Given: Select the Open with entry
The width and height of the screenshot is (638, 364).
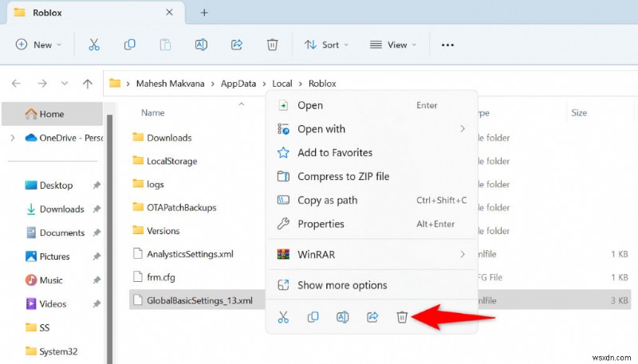Looking at the screenshot, I should 372,129.
